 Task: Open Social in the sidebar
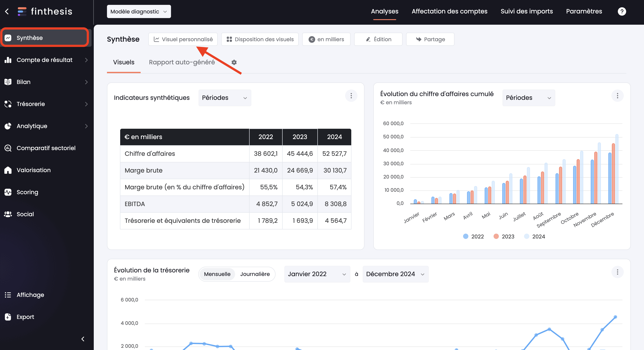(x=46, y=214)
